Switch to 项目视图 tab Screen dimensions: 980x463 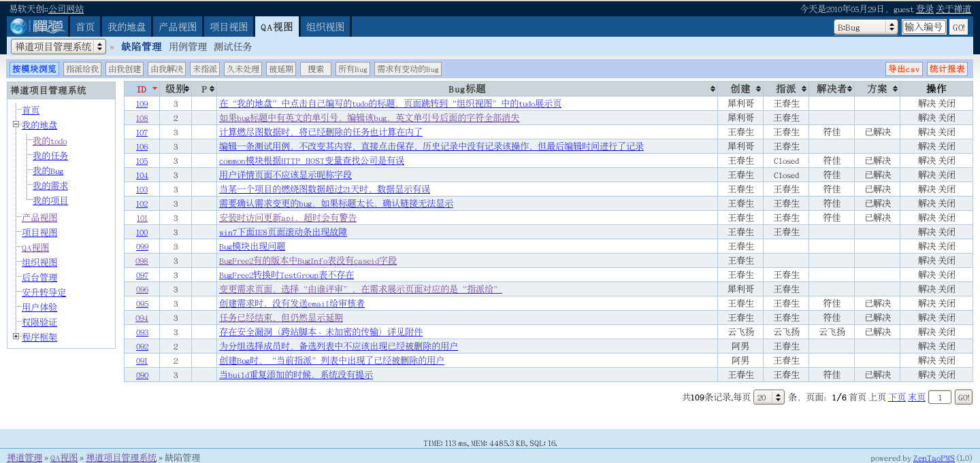(229, 27)
